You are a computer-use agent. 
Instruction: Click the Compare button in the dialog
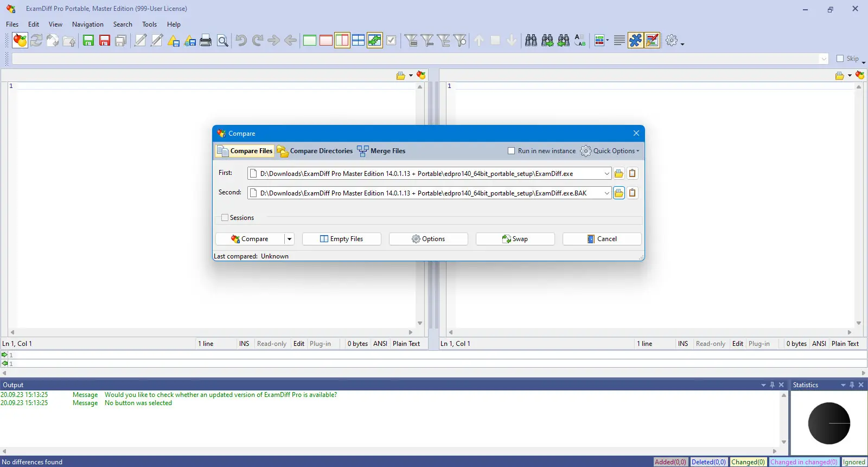pos(250,239)
